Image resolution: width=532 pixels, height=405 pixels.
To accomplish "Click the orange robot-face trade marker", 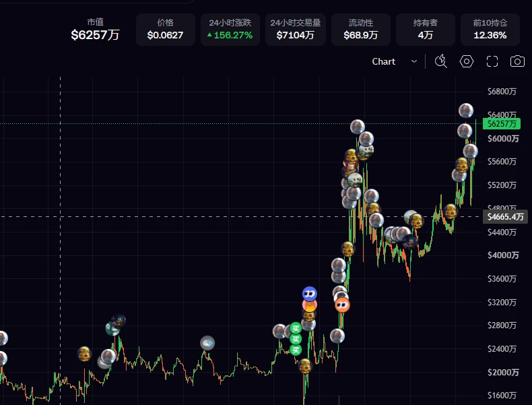I will click(342, 305).
